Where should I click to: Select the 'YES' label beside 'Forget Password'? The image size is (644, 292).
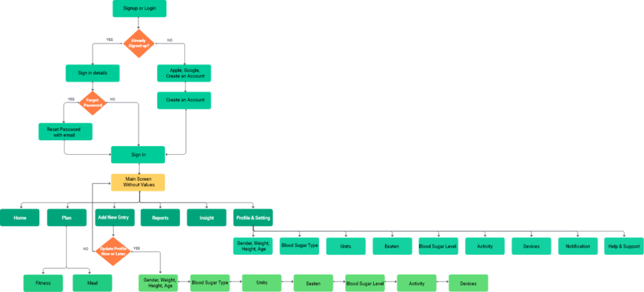(71, 99)
